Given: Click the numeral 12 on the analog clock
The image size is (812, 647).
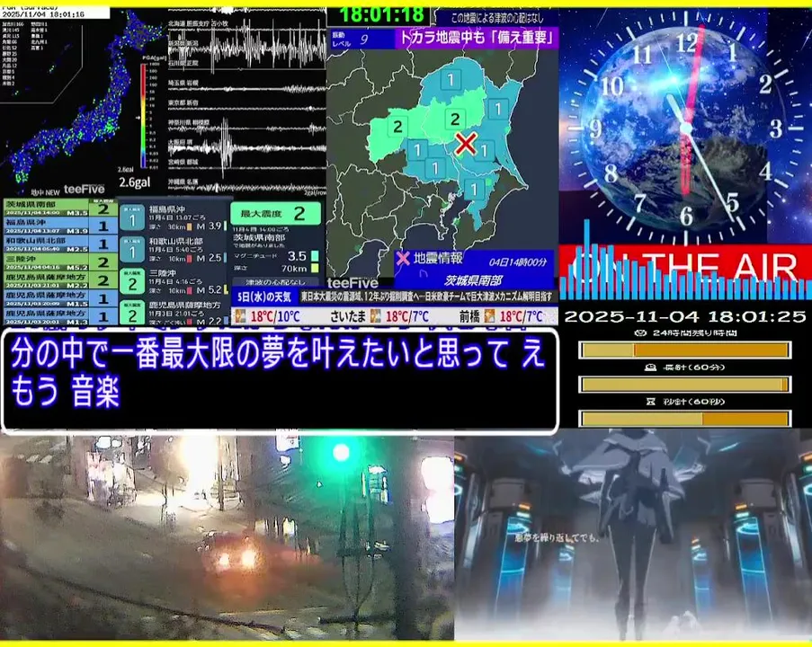Looking at the screenshot, I should (x=687, y=43).
